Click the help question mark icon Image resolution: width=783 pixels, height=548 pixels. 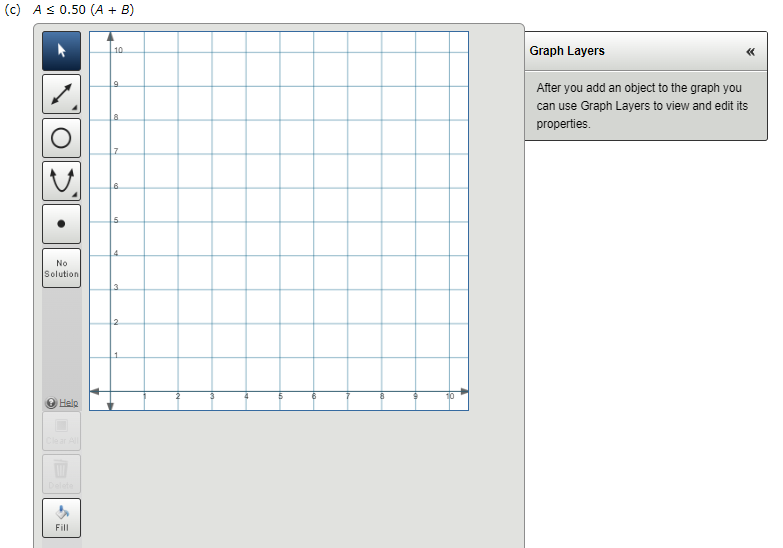pos(51,403)
